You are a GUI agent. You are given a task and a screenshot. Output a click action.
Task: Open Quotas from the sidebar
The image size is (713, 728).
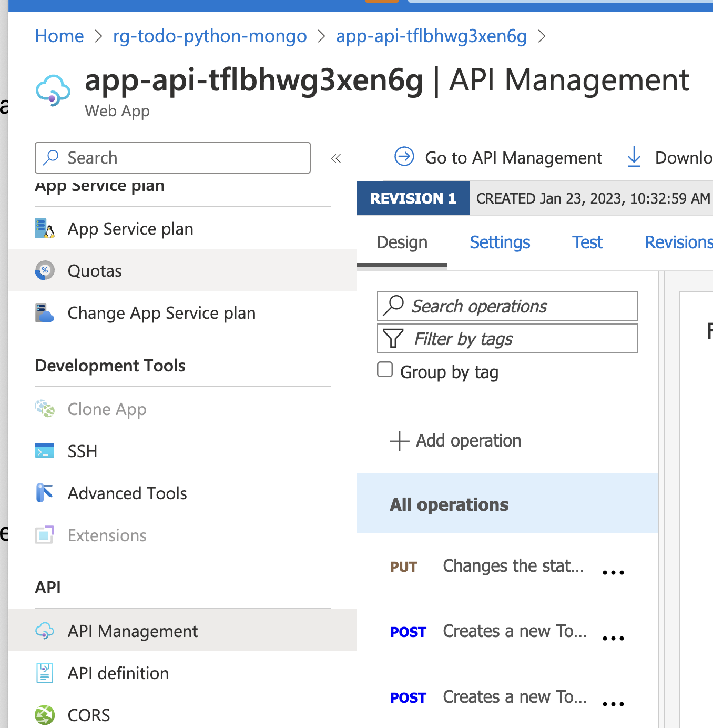point(95,270)
